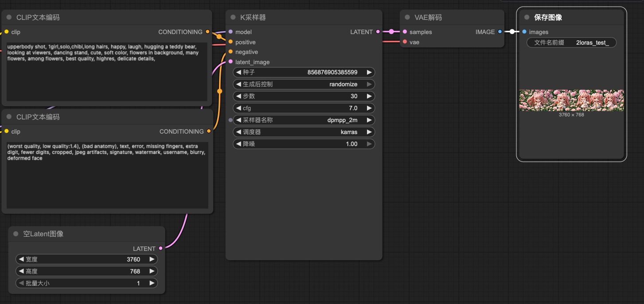Decrease 步数 with its left arrow
Screen dimensions: 644x304
[238, 96]
